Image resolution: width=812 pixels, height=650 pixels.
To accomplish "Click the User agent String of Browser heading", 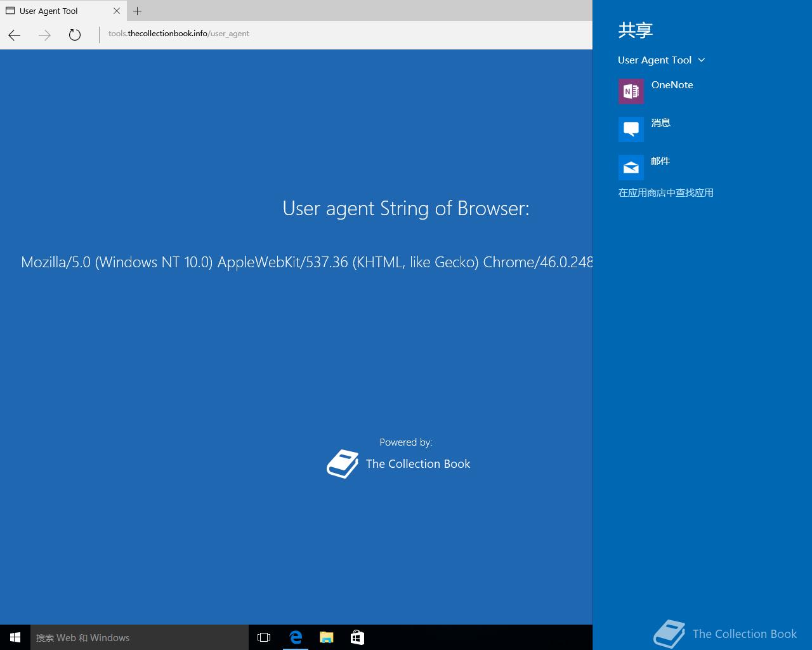I will 406,208.
